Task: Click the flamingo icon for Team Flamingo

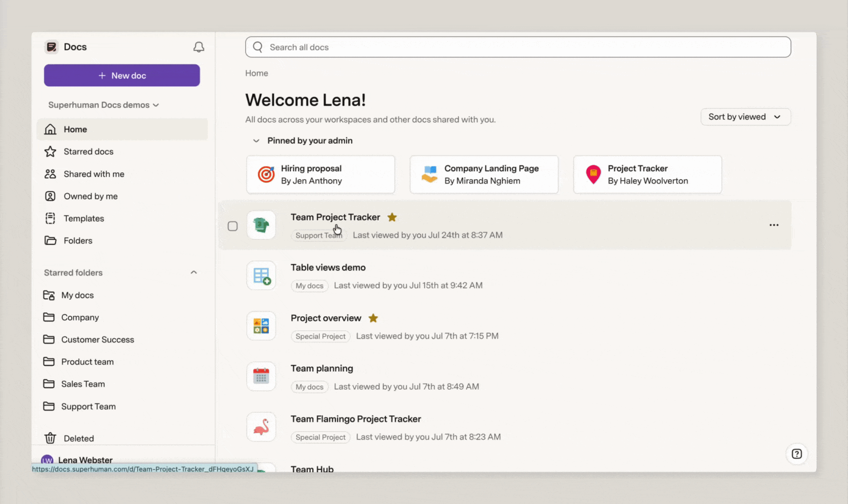Action: click(x=261, y=427)
